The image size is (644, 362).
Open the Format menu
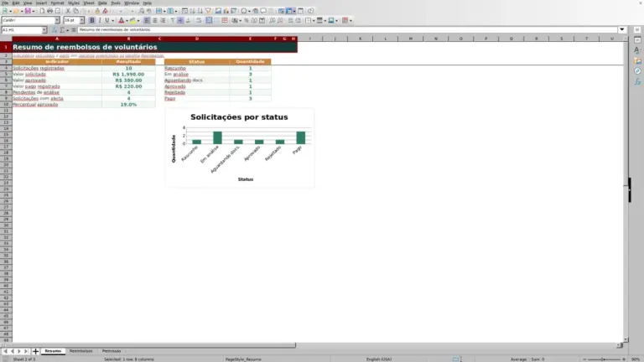(x=57, y=3)
